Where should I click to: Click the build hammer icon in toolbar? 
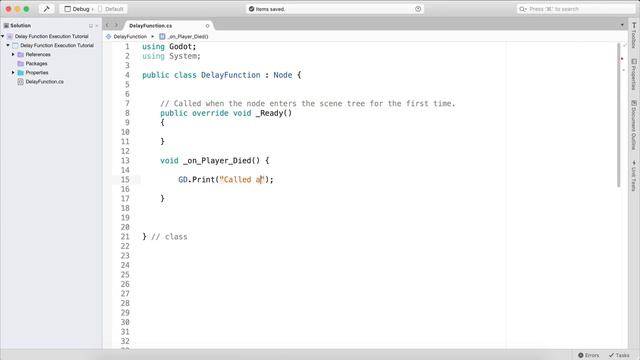pyautogui.click(x=47, y=9)
